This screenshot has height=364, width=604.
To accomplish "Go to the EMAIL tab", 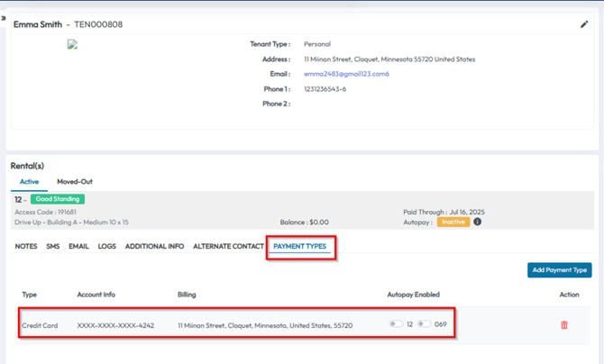I will click(79, 246).
